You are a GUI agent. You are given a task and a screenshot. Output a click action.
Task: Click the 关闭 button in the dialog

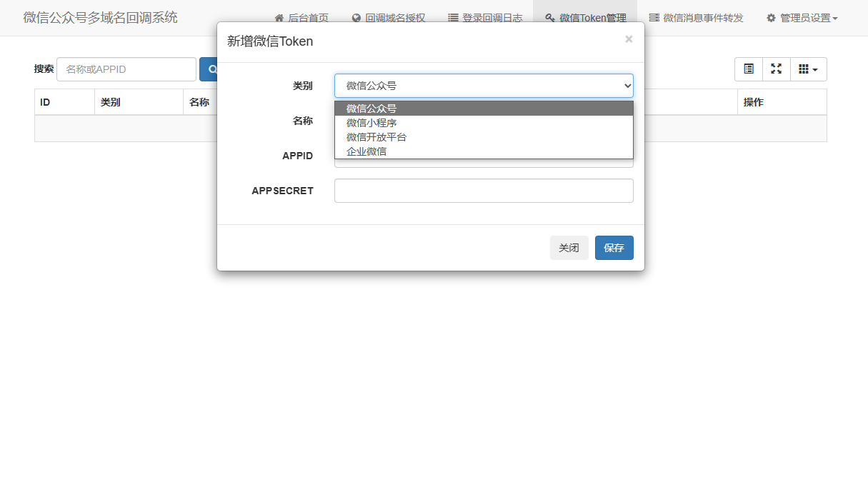click(x=569, y=247)
